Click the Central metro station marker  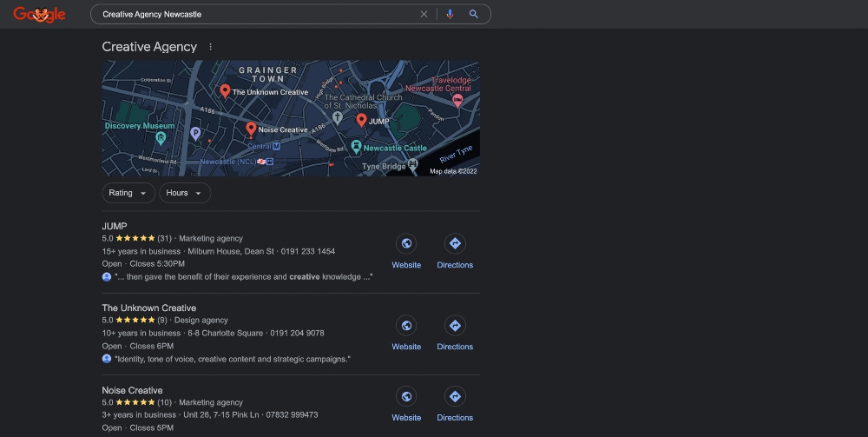click(x=276, y=146)
